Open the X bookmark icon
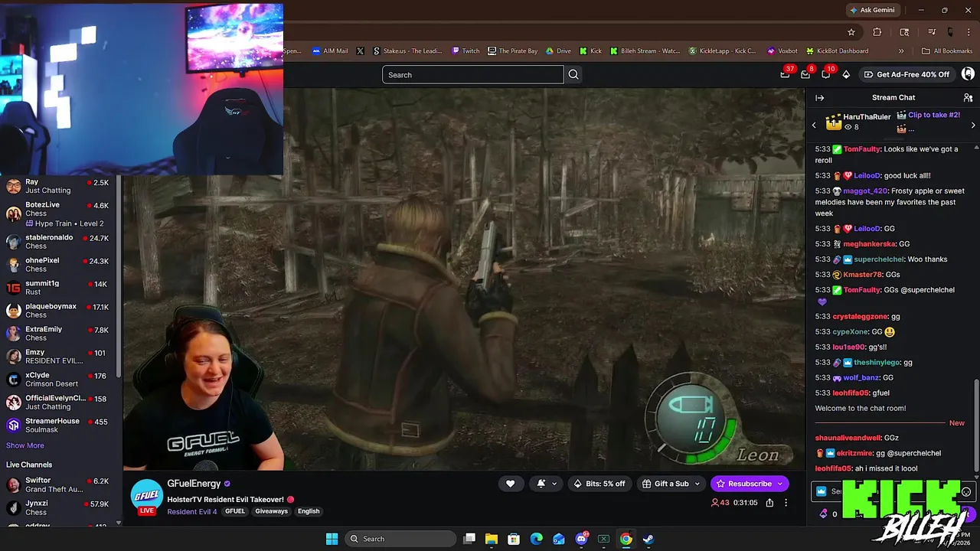The image size is (980, 551). pyautogui.click(x=361, y=51)
